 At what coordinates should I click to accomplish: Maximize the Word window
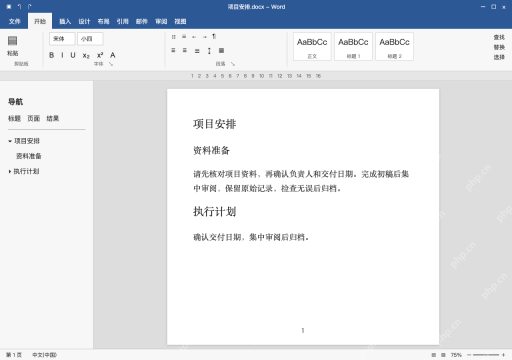pos(494,7)
